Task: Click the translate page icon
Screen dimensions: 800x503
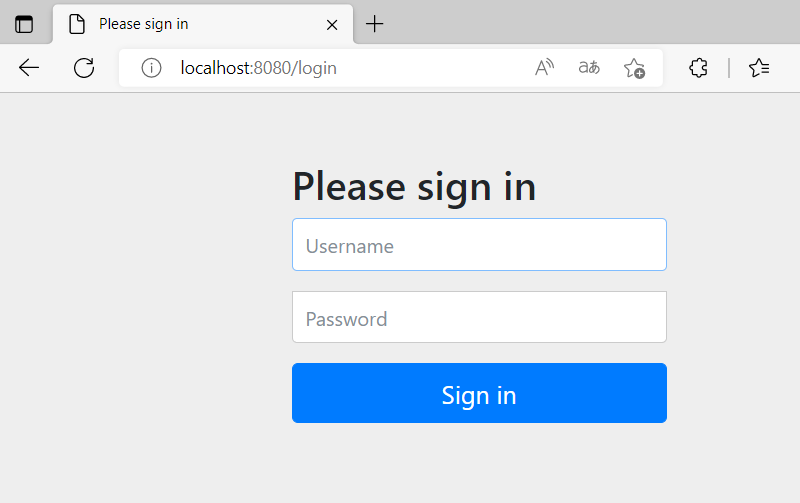Action: [x=589, y=67]
